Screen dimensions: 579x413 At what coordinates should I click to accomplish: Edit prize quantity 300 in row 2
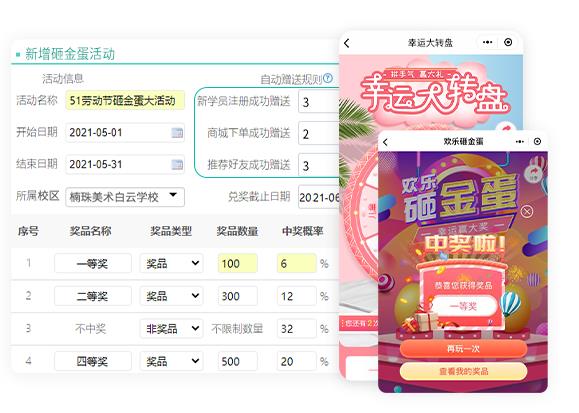tap(237, 296)
